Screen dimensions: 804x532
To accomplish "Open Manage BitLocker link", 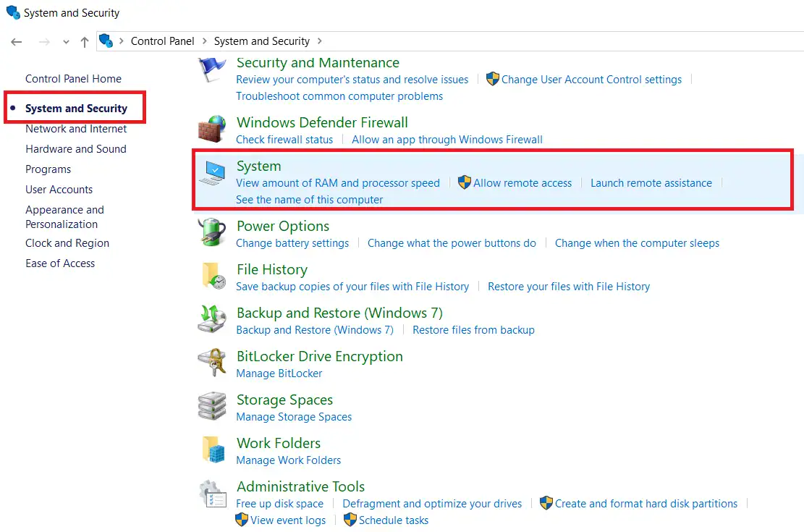I will pyautogui.click(x=279, y=373).
